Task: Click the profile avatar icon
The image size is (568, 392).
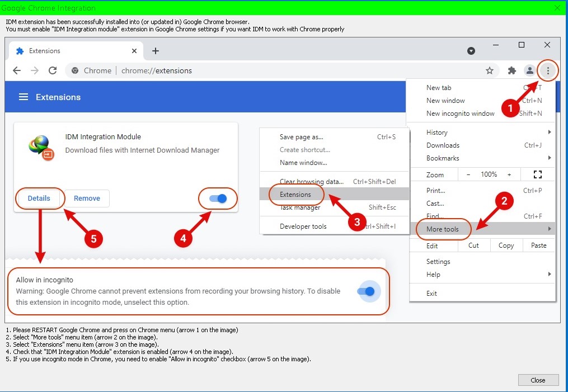Action: [x=529, y=70]
